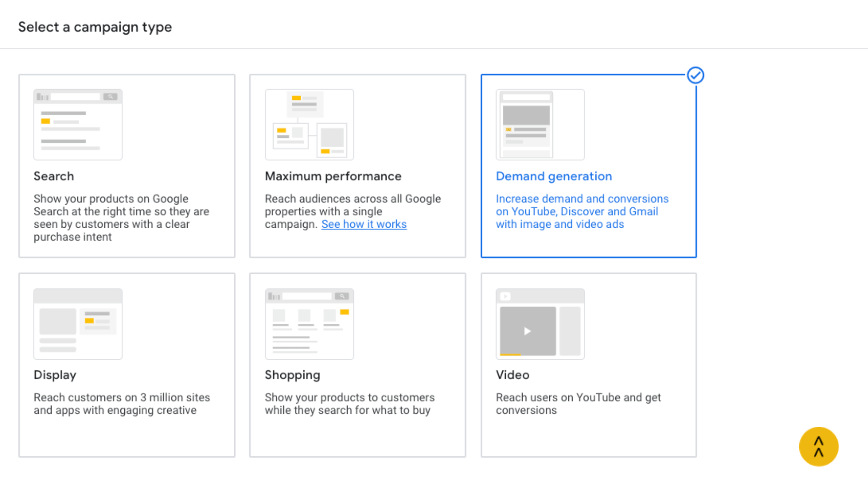Choose the Demand generation heading
This screenshot has height=488, width=868.
[x=554, y=176]
